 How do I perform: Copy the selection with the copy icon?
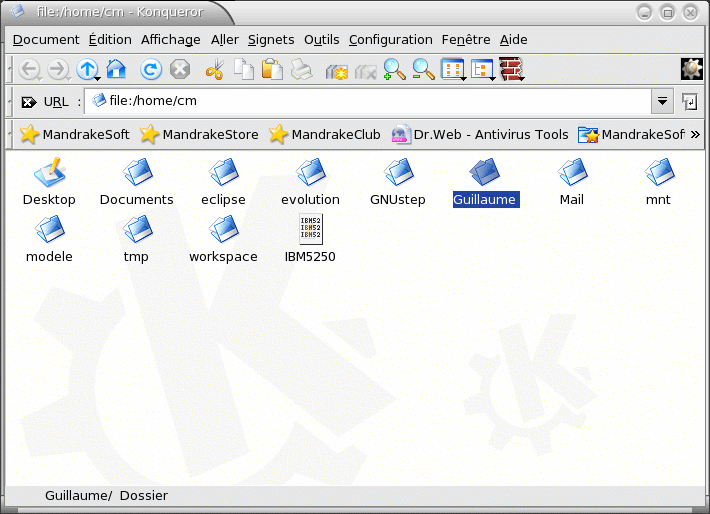(x=244, y=70)
